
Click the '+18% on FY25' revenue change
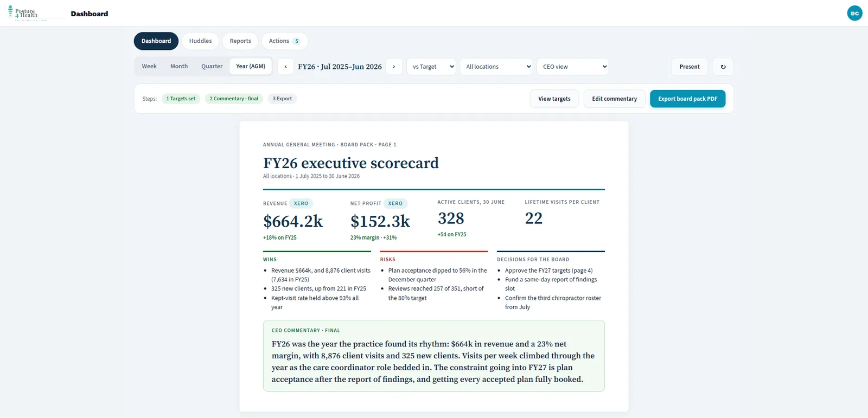click(x=280, y=237)
